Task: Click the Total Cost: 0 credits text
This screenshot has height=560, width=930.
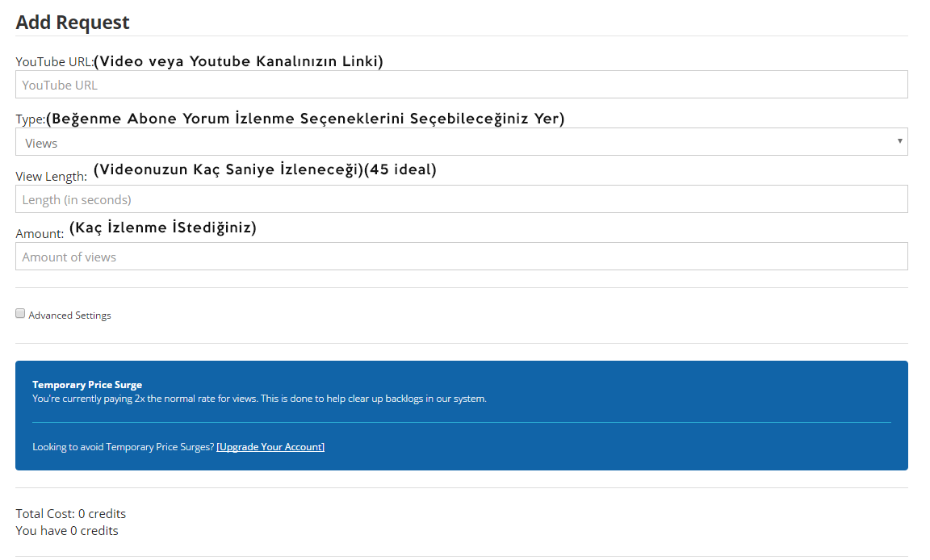Action: pyautogui.click(x=70, y=514)
